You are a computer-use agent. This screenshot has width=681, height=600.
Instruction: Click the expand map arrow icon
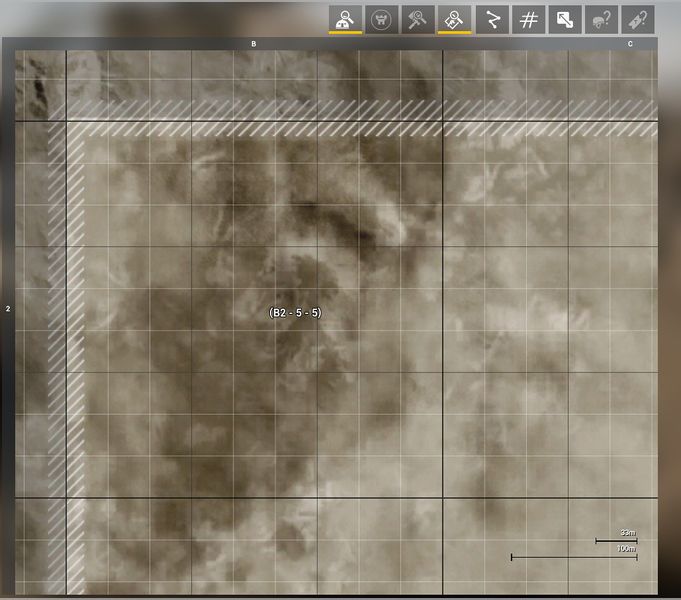pos(565,20)
